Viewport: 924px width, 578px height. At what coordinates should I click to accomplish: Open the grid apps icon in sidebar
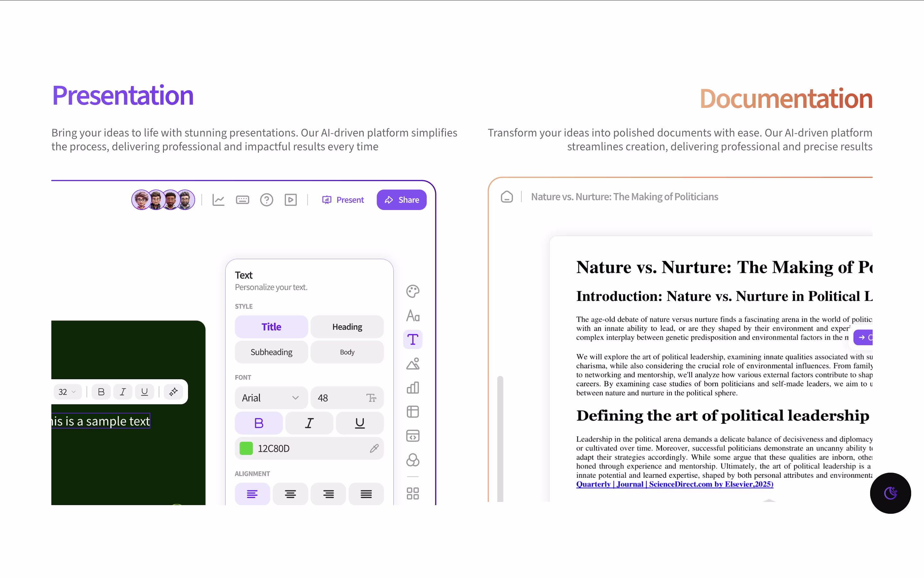413,494
